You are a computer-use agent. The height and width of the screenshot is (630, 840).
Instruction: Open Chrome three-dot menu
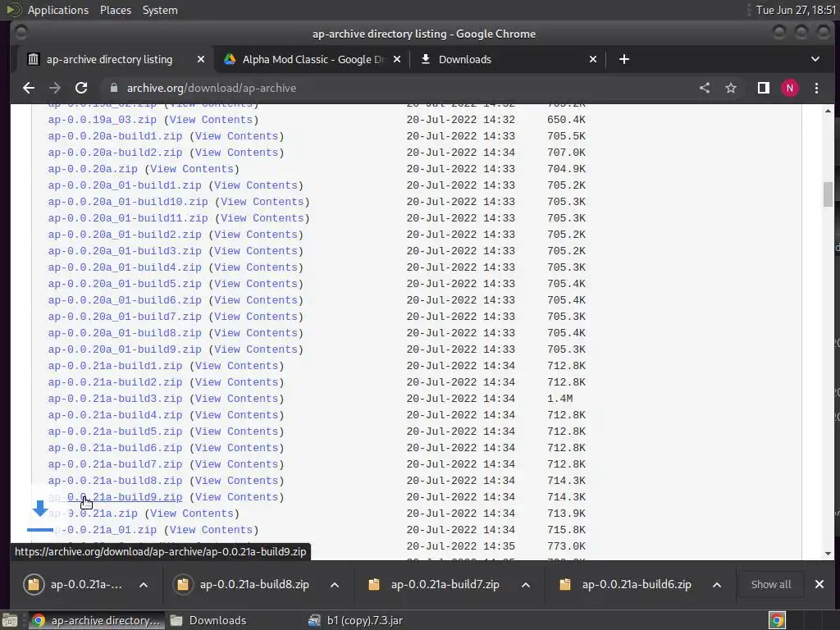coord(816,88)
